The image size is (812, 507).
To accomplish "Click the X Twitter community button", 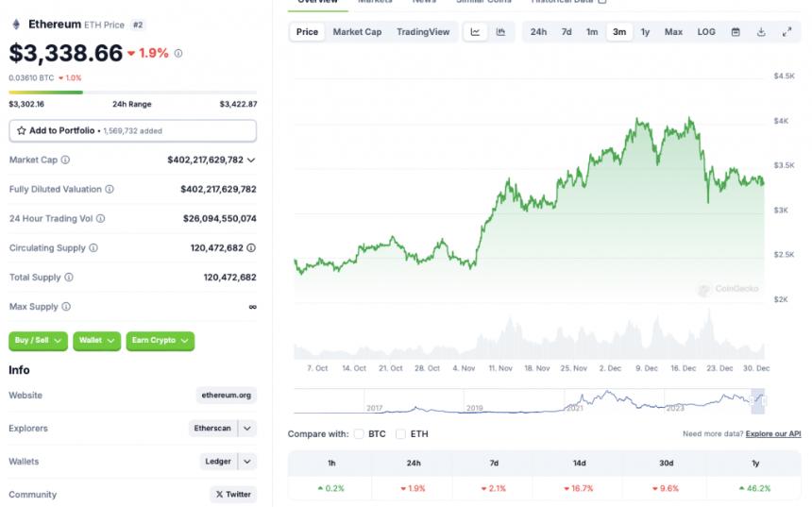I will point(233,495).
